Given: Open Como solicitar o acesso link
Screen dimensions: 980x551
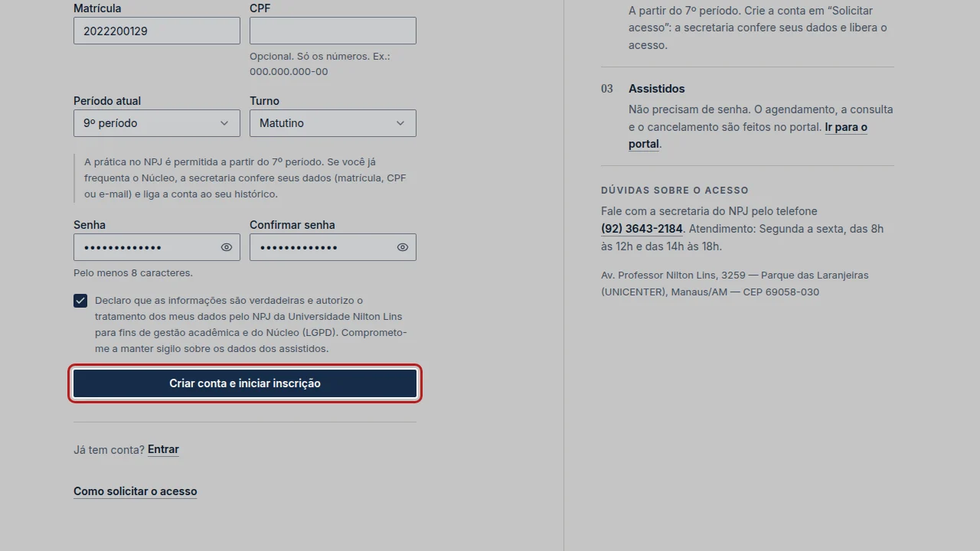Looking at the screenshot, I should pyautogui.click(x=136, y=491).
